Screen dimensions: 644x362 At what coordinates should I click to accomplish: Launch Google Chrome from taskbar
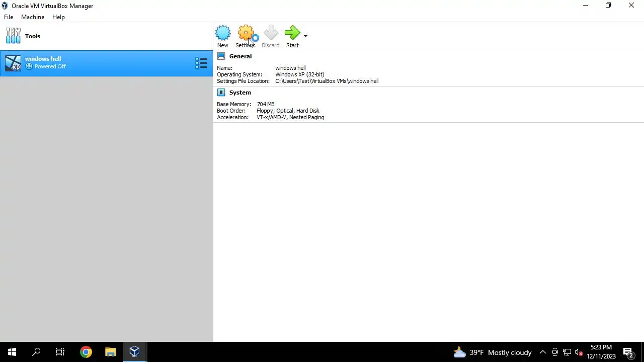pyautogui.click(x=86, y=352)
